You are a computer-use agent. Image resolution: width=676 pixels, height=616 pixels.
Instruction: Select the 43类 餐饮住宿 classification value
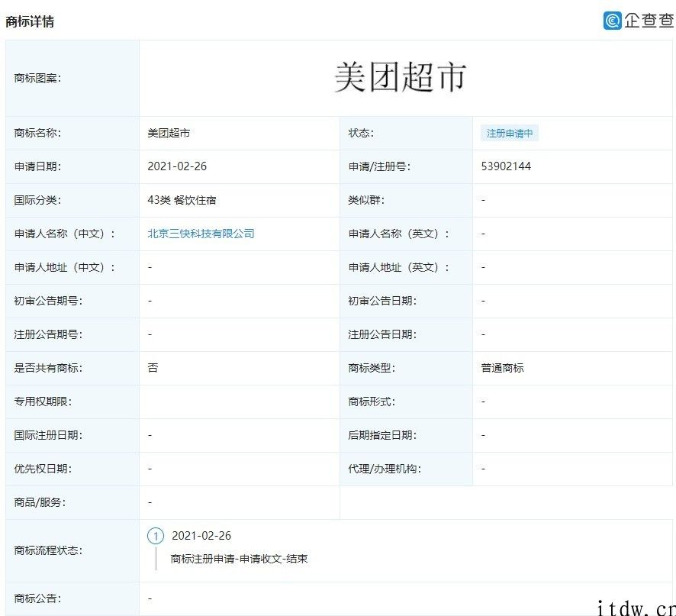[x=182, y=200]
